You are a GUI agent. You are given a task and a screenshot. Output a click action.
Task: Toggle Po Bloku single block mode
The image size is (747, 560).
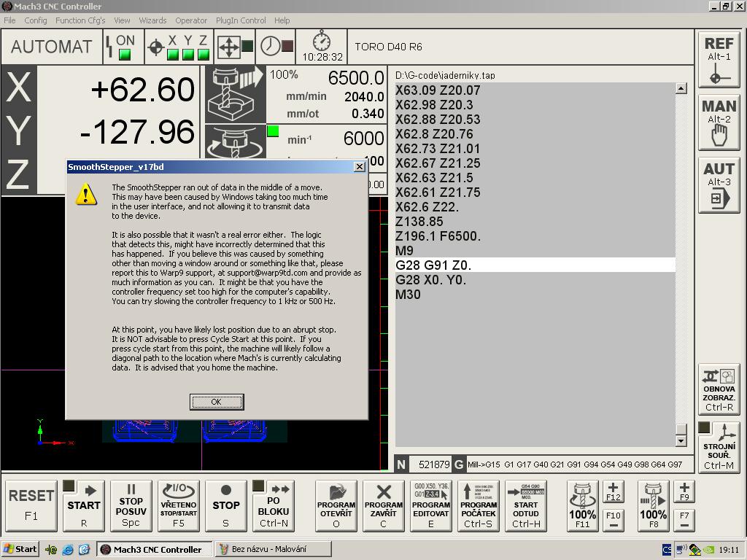tap(273, 505)
